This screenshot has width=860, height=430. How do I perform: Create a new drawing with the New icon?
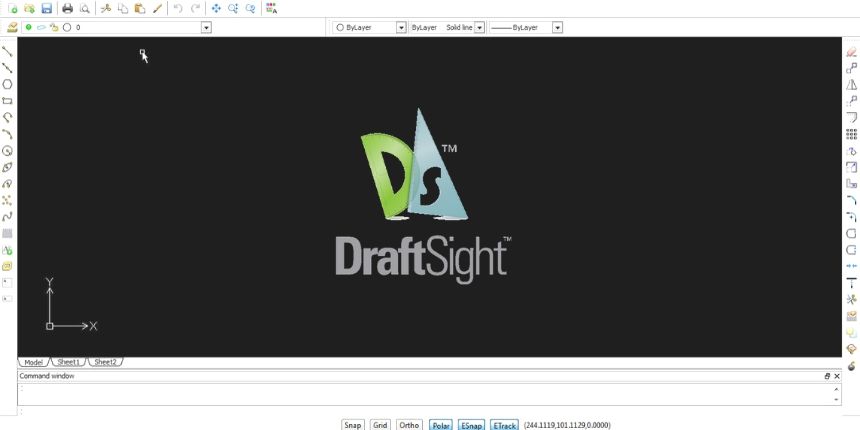(13, 8)
